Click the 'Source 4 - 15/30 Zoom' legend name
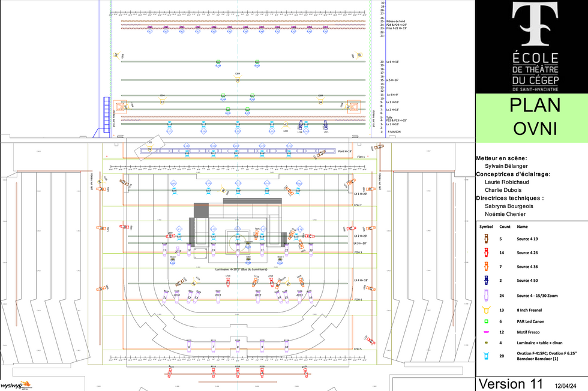The image size is (588, 391). tap(537, 296)
